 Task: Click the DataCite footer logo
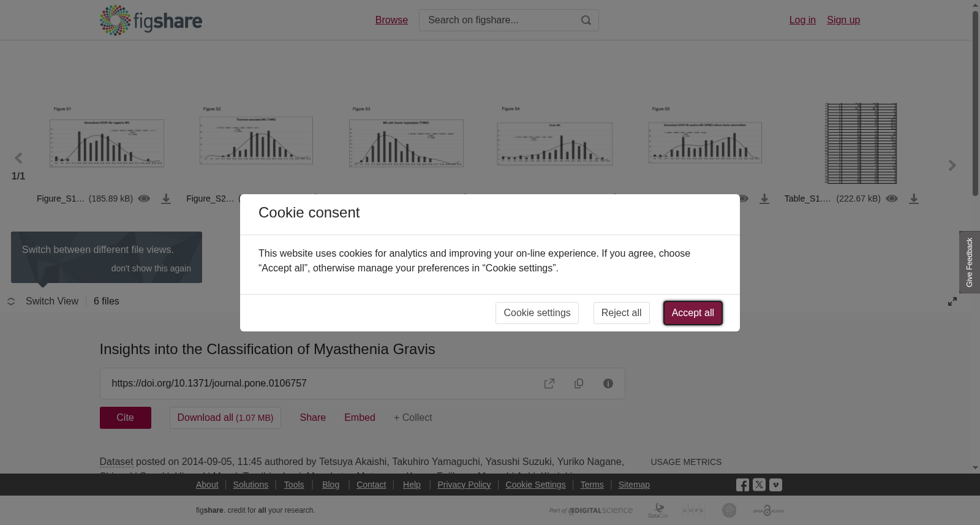(x=658, y=510)
